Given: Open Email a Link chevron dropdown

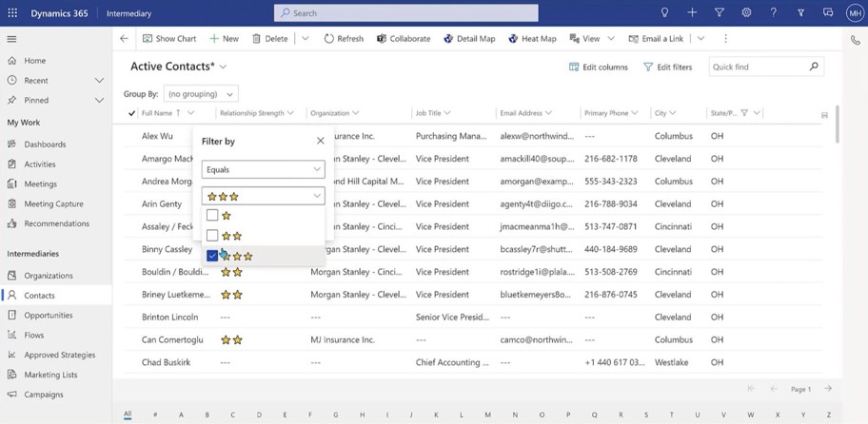Looking at the screenshot, I should pyautogui.click(x=700, y=39).
